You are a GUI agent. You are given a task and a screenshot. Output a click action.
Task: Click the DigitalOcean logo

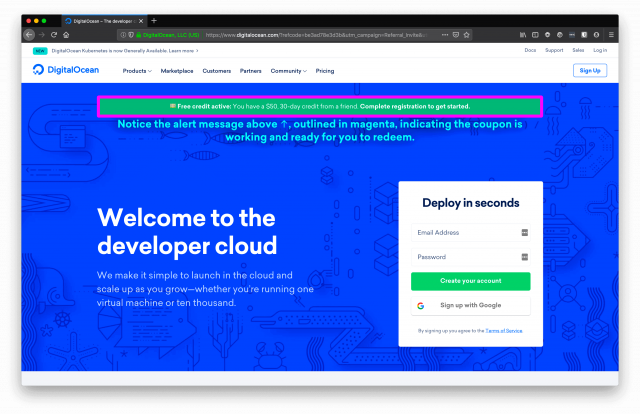point(66,70)
